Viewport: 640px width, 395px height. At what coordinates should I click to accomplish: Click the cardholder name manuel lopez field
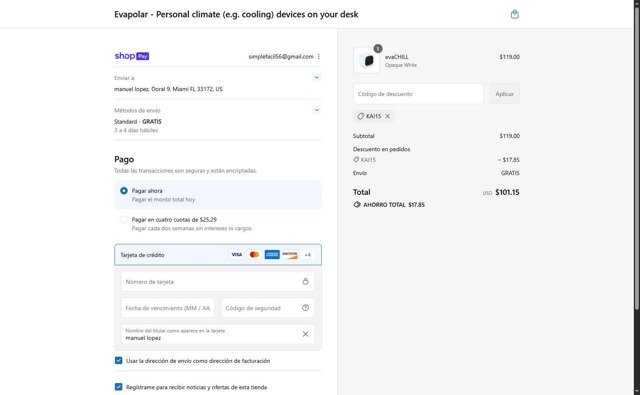click(218, 334)
